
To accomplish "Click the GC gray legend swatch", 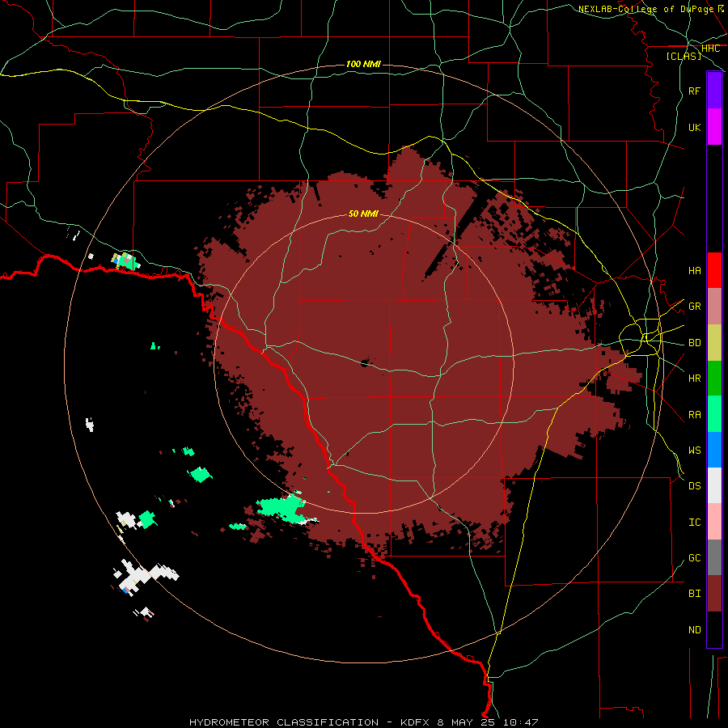I will point(714,557).
